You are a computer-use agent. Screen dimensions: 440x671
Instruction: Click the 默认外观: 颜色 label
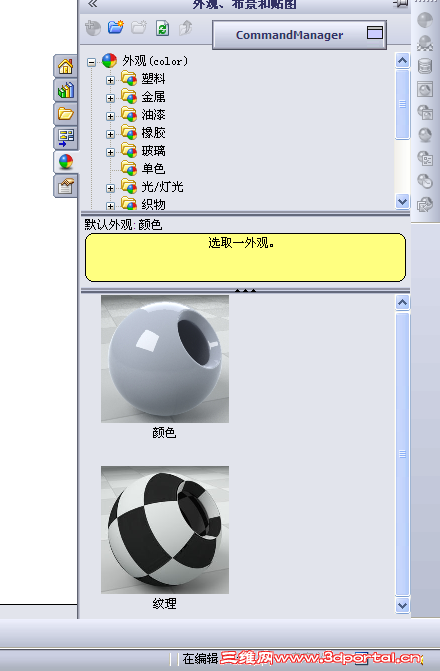coord(123,224)
